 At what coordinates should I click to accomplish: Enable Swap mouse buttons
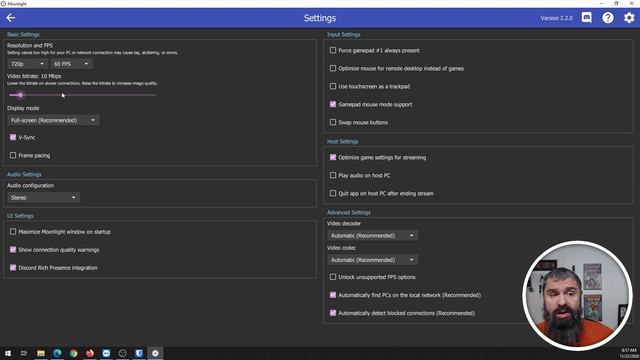(x=333, y=122)
